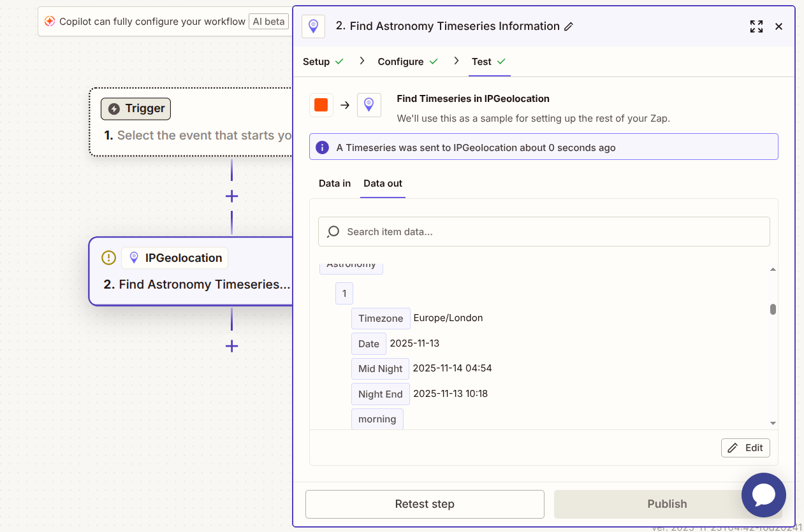Switch to the Setup tab
Viewport: 804px width, 532px height.
[x=316, y=62]
